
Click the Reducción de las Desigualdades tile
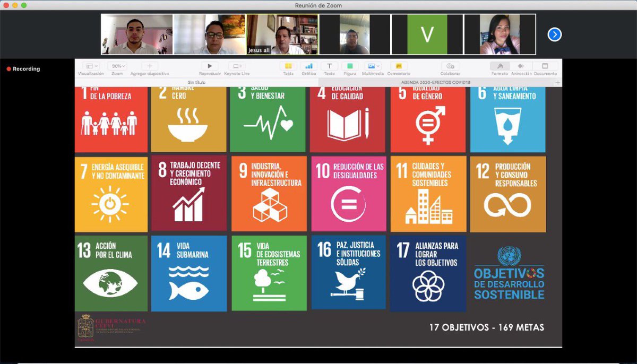[349, 194]
